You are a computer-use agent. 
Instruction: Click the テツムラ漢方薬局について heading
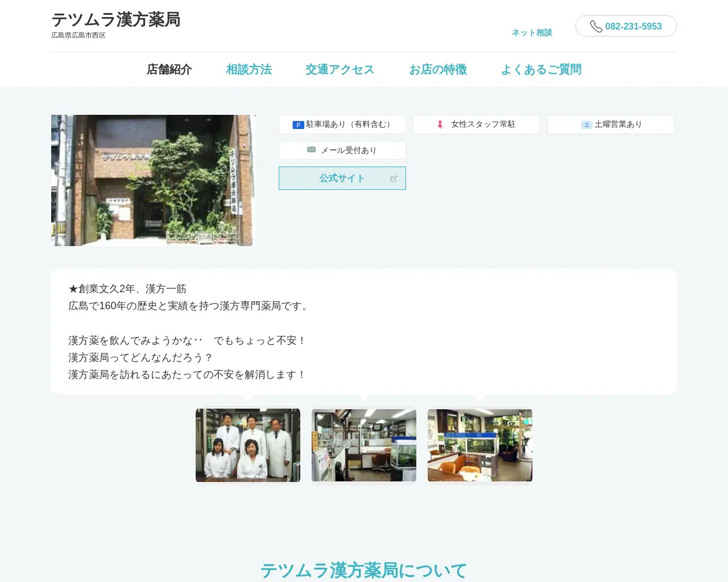click(364, 571)
